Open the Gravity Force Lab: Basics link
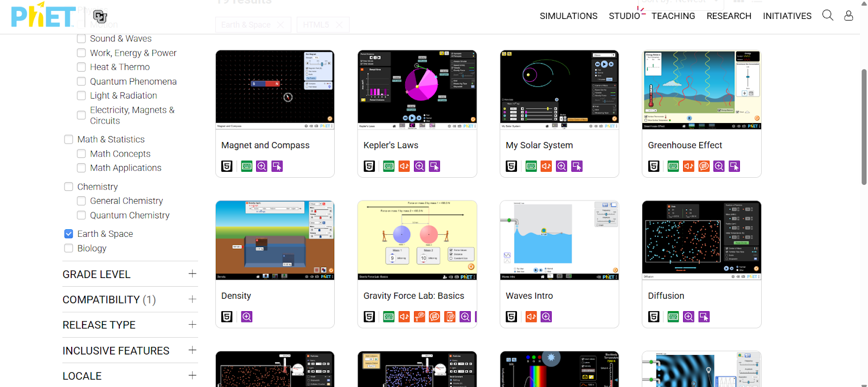The width and height of the screenshot is (868, 387). click(413, 296)
